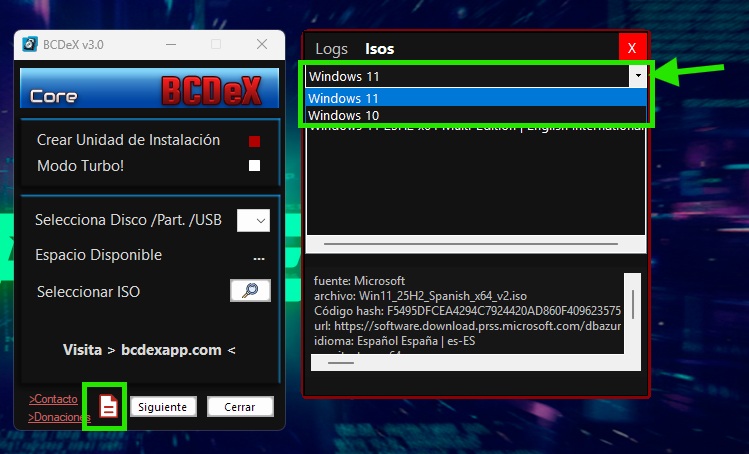Click the 'fuente: Microsoft' line
The width and height of the screenshot is (749, 454).
click(359, 281)
